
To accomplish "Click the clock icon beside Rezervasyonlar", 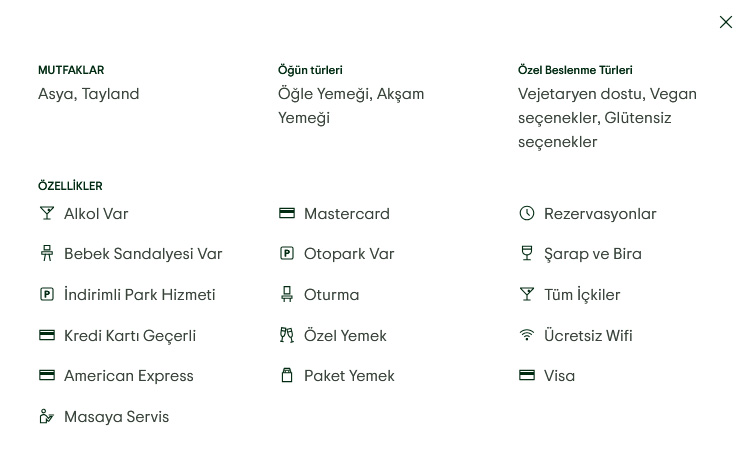I will click(x=527, y=213).
